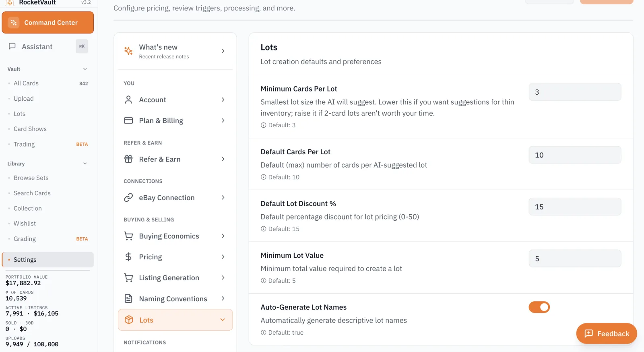Image resolution: width=644 pixels, height=352 pixels.
Task: Click info icon beside Default: 10
Action: point(264,177)
